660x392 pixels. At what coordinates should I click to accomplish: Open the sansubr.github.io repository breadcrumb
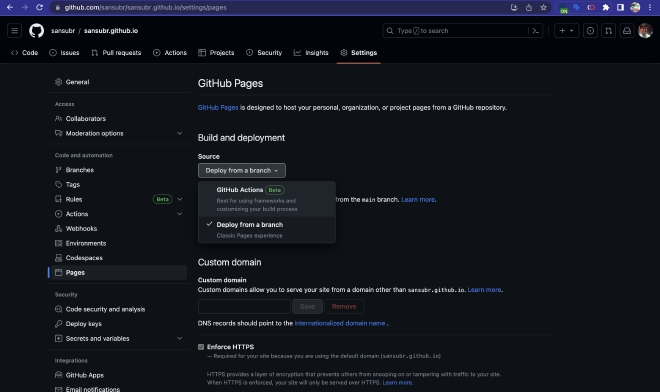[x=111, y=31]
